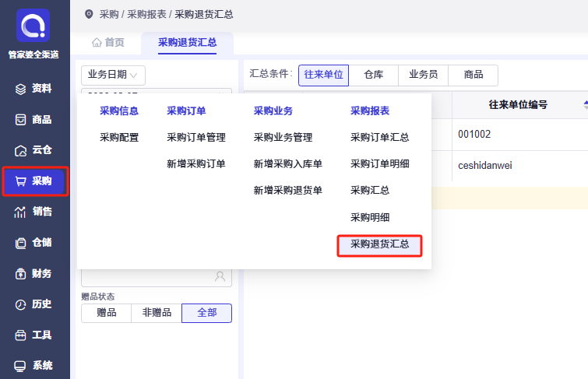This screenshot has width=588, height=379.
Task: Click the 采购信息 menu heading
Action: pos(119,111)
